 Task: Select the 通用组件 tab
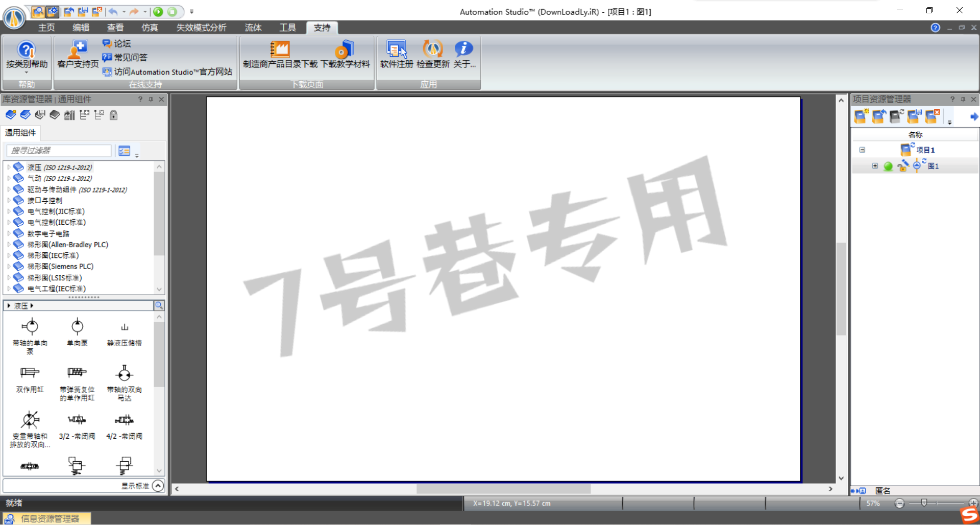[20, 133]
